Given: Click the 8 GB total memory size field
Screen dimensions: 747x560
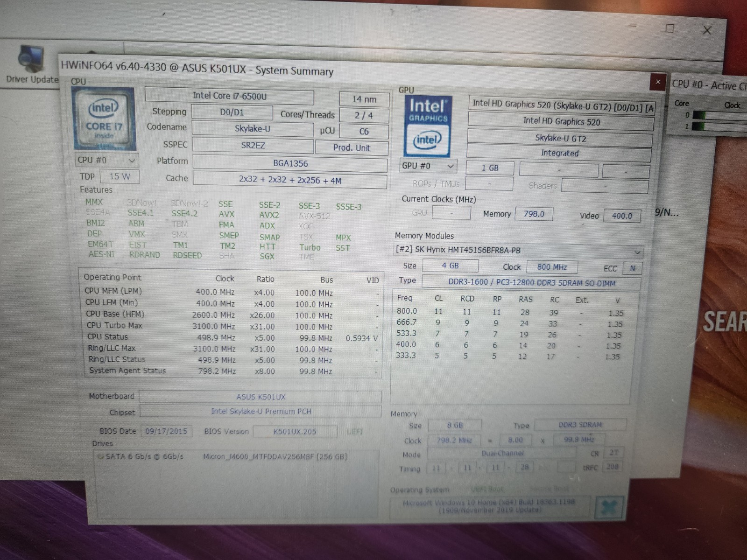Looking at the screenshot, I should click(455, 426).
